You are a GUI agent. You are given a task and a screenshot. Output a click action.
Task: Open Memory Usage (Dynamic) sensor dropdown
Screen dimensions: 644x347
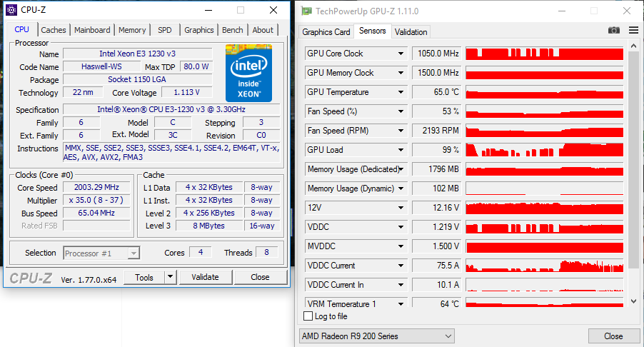click(401, 188)
